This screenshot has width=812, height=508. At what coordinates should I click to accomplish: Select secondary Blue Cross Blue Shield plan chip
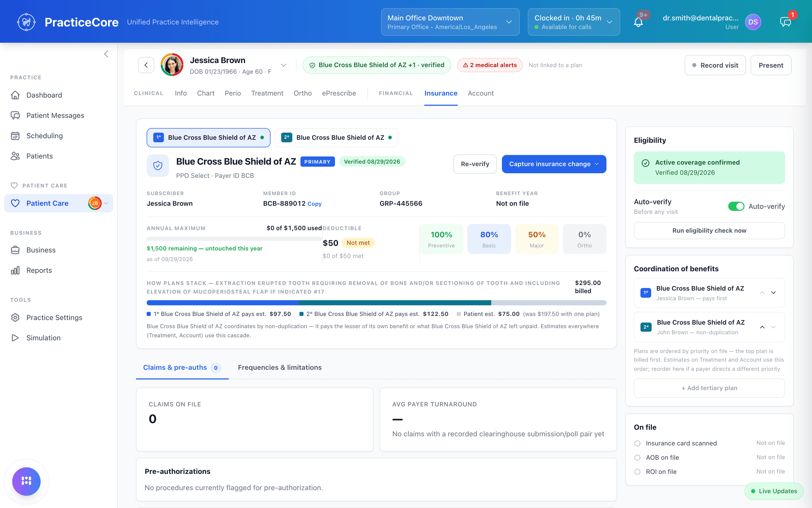(336, 137)
